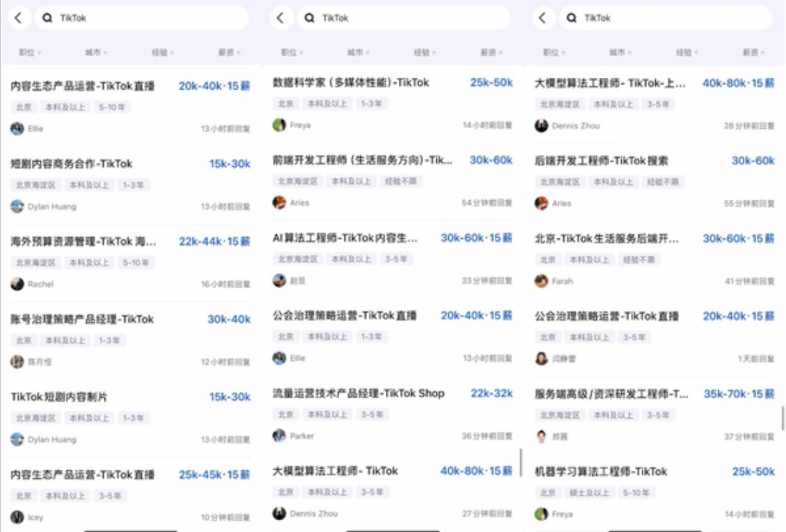Tap the back arrow in the middle phone screen
Screen dimensions: 786x532
point(281,18)
